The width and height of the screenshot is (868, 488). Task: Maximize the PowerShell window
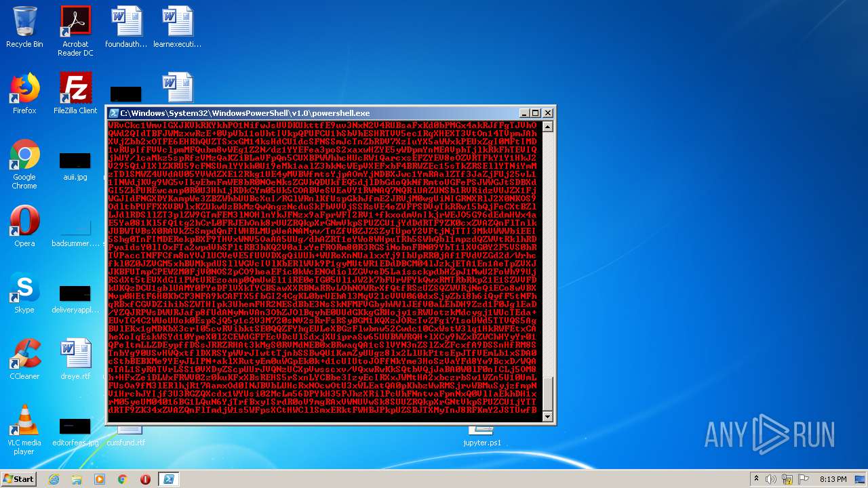(x=536, y=113)
